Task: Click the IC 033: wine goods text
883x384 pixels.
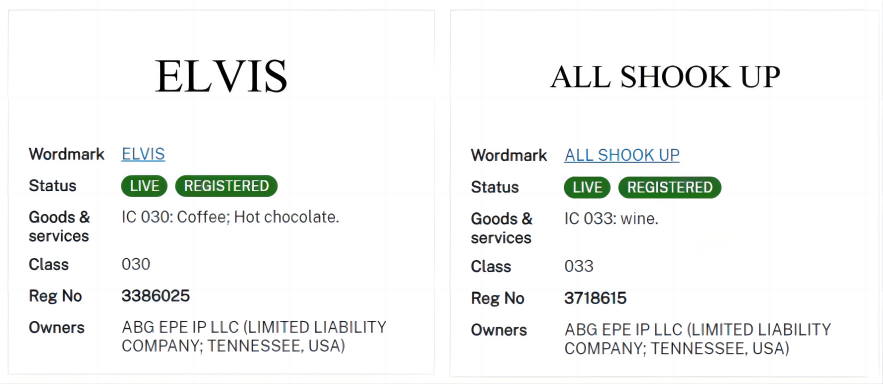Action: click(611, 219)
